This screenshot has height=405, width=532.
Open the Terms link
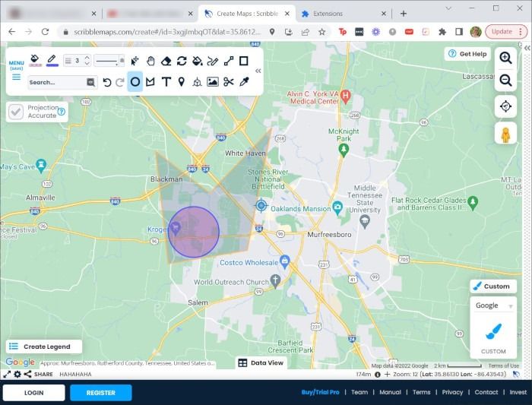(x=421, y=392)
